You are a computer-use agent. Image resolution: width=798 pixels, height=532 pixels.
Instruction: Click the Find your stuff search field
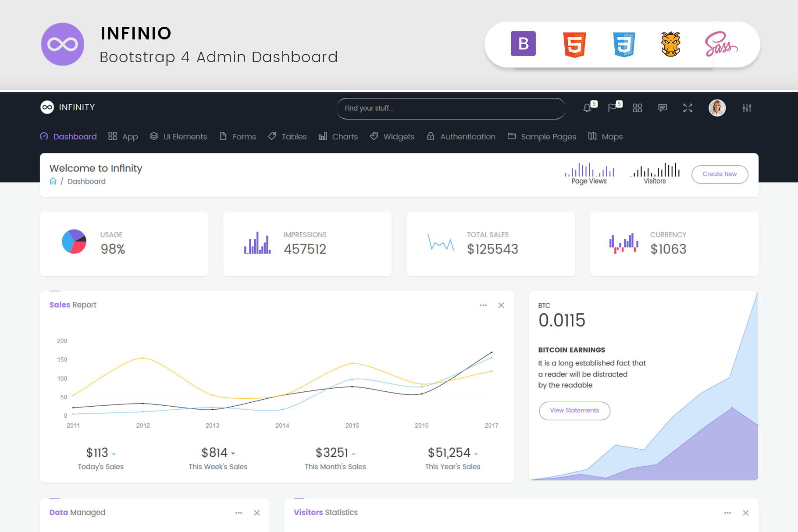click(x=450, y=109)
